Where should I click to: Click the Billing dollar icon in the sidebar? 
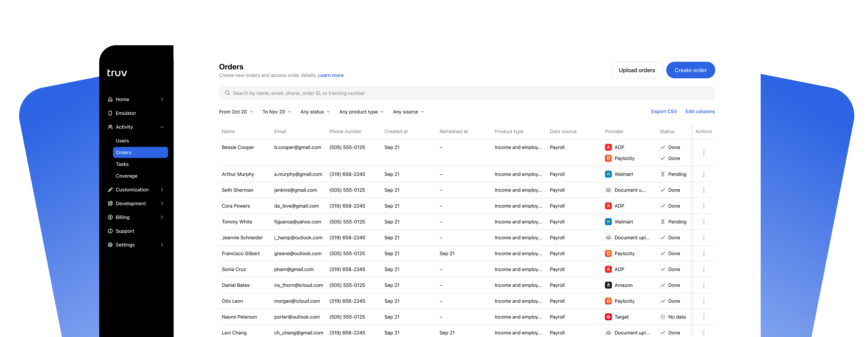(x=110, y=217)
